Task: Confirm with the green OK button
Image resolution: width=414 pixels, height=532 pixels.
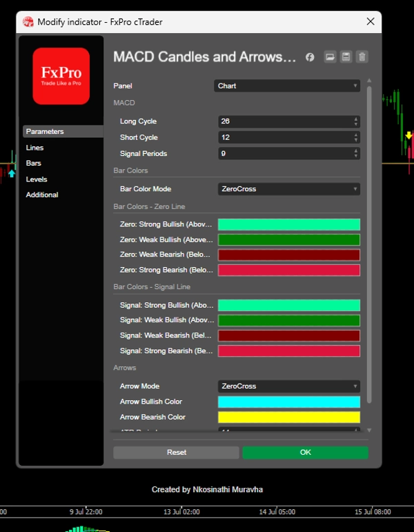Action: [305, 452]
